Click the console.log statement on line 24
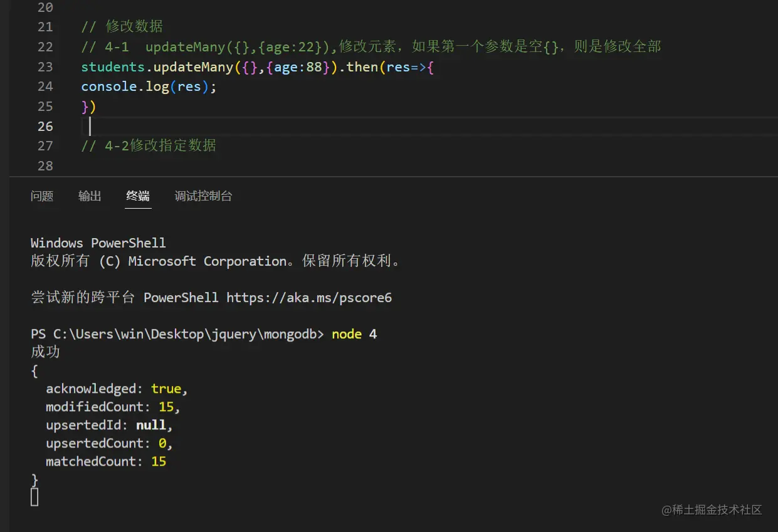778x532 pixels. point(149,86)
